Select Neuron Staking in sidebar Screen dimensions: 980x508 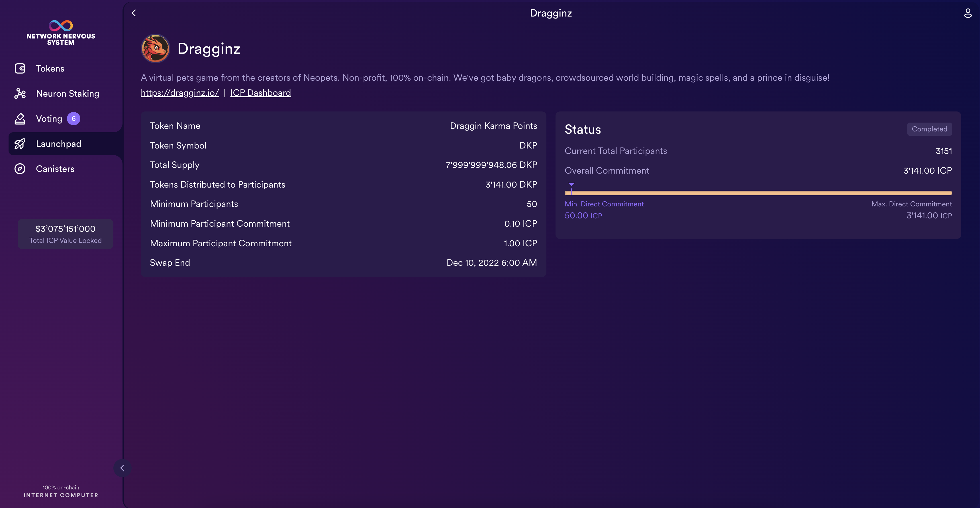(x=67, y=94)
